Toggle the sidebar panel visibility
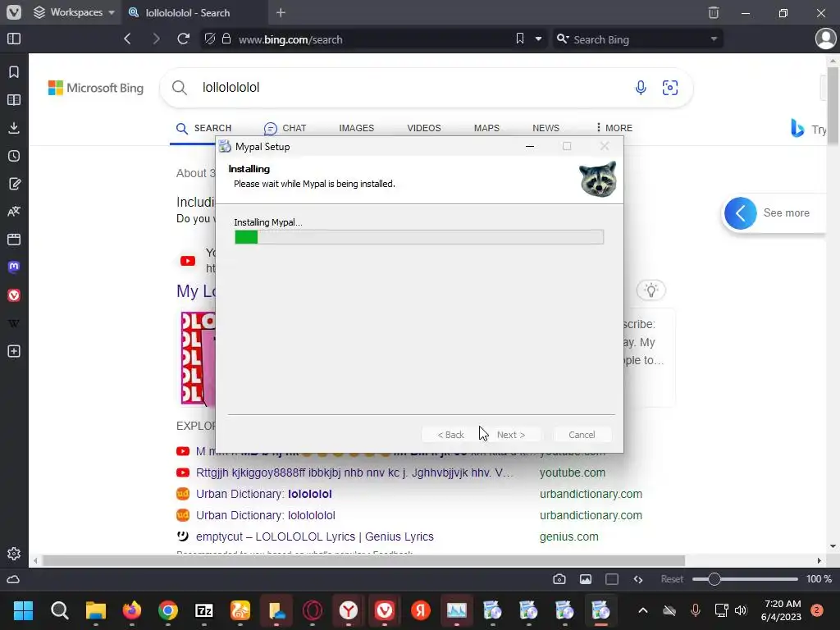Screen dimensions: 840x630 (x=14, y=39)
